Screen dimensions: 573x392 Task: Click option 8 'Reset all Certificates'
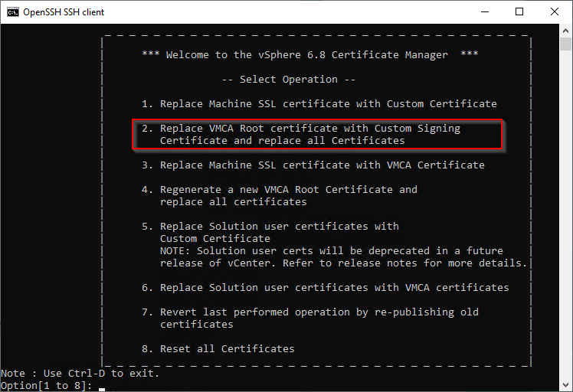(x=218, y=349)
